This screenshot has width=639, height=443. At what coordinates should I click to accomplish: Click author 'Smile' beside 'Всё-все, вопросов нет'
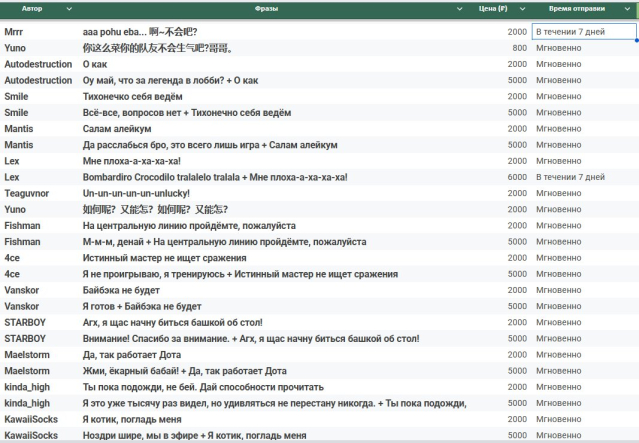(16, 113)
